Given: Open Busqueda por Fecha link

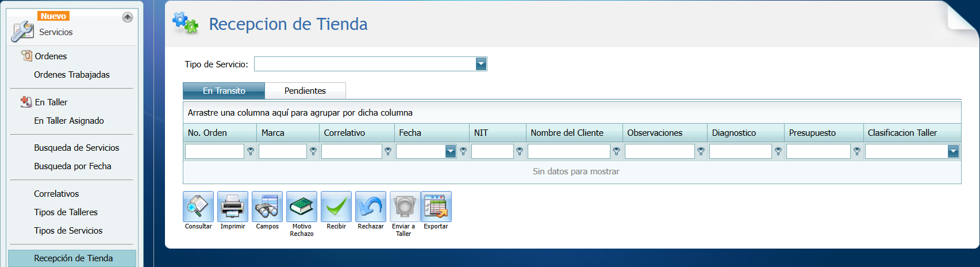Looking at the screenshot, I should tap(72, 166).
